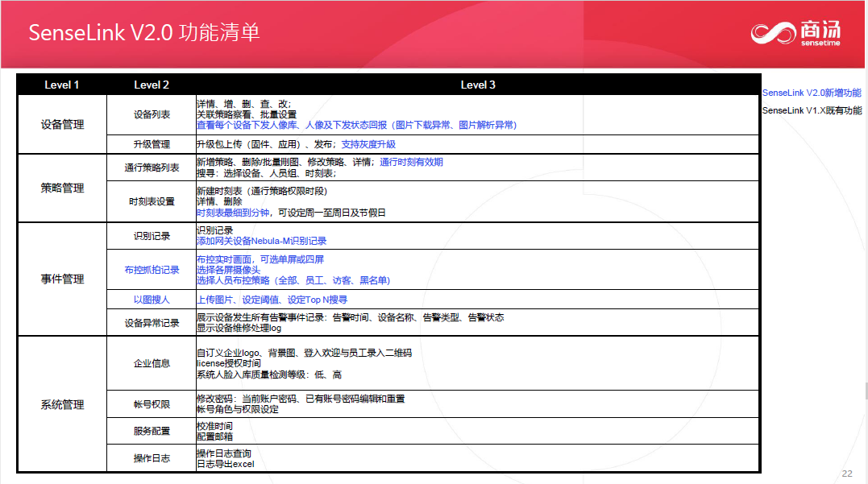Click the 事件管理 cell
Viewport: 868px width, 484px height.
pyautogui.click(x=62, y=279)
